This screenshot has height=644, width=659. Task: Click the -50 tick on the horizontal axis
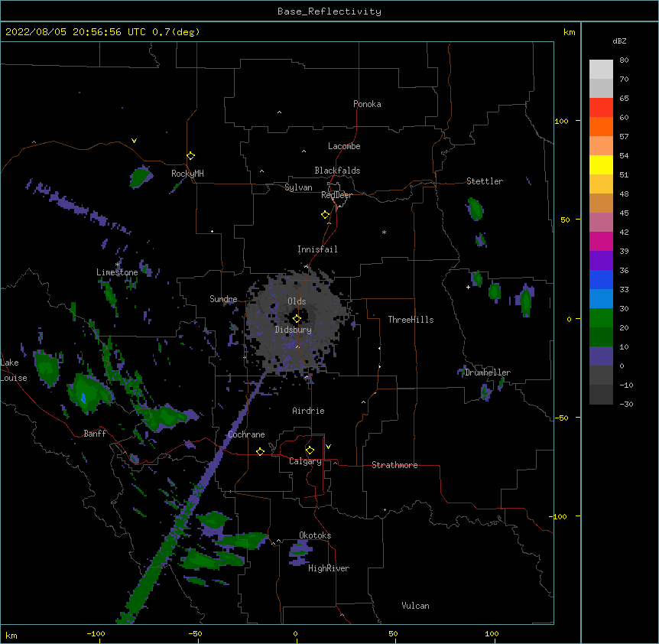(x=195, y=634)
